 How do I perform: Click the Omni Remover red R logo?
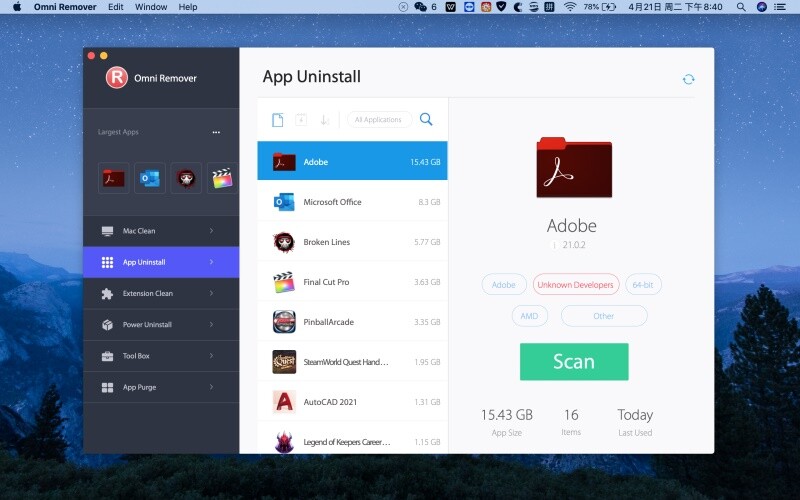pos(117,78)
